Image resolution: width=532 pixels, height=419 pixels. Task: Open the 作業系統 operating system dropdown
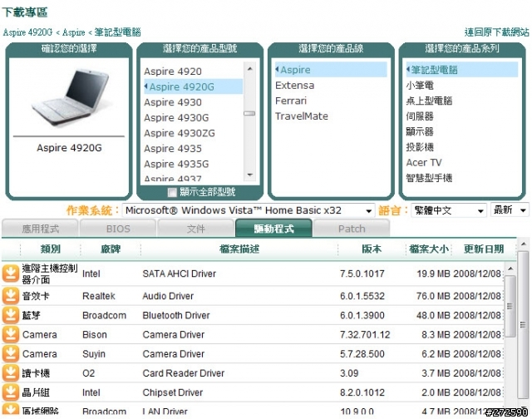(x=249, y=210)
